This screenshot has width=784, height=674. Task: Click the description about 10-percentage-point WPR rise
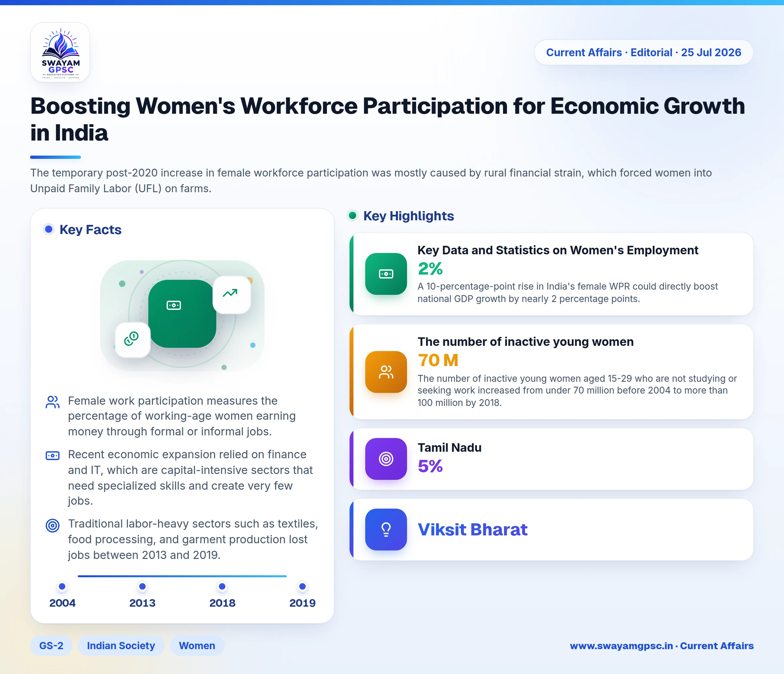point(567,293)
